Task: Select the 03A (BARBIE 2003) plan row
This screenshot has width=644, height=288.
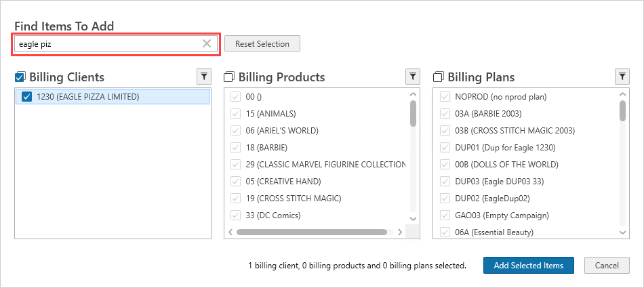Action: click(x=526, y=114)
